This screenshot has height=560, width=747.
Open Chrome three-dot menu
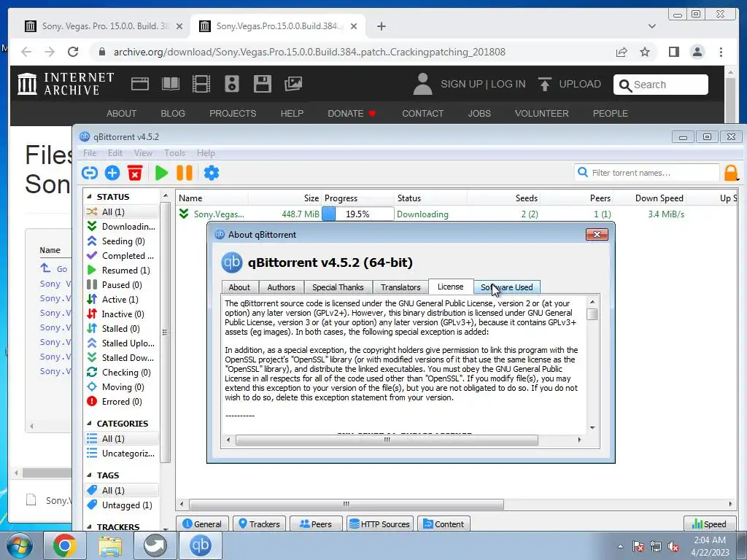(x=721, y=52)
